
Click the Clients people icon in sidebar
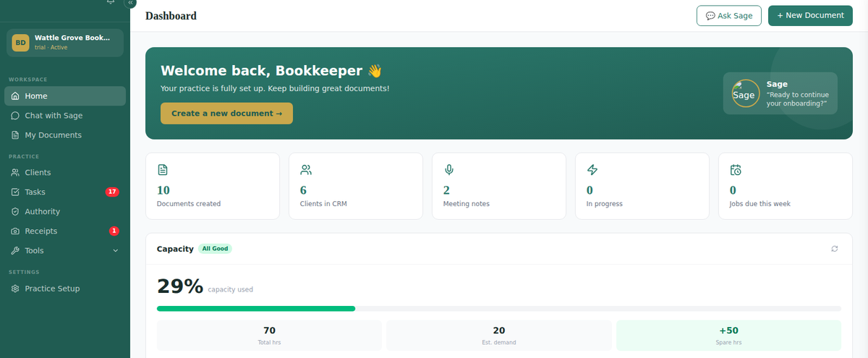[x=16, y=173]
